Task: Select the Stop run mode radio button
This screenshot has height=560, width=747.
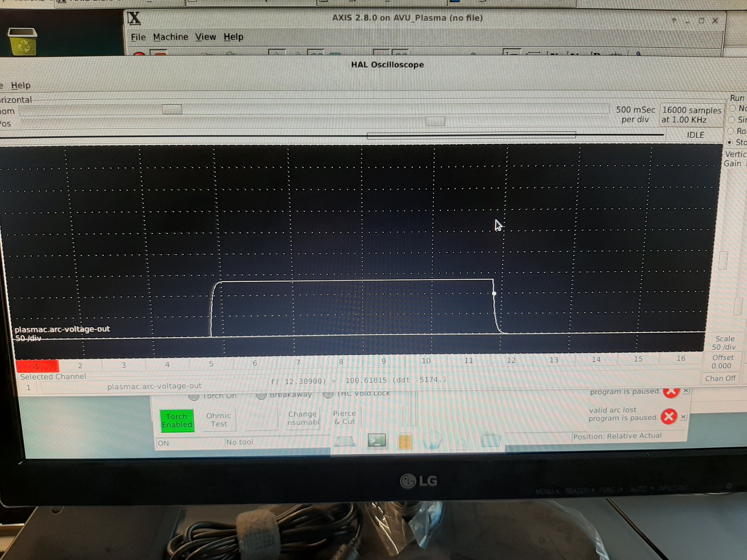Action: pos(730,143)
